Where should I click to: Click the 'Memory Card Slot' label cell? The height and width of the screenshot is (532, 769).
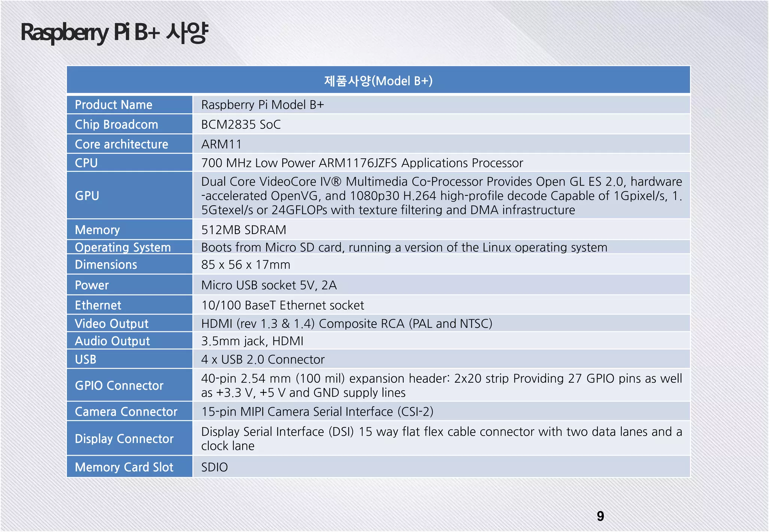coord(130,467)
